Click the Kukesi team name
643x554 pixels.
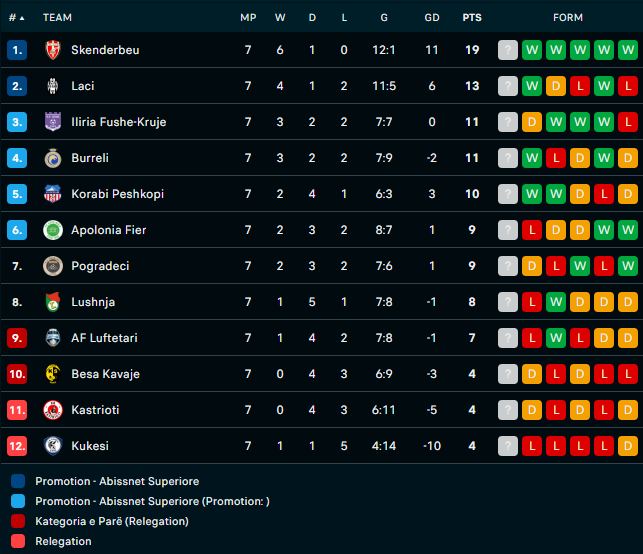90,446
